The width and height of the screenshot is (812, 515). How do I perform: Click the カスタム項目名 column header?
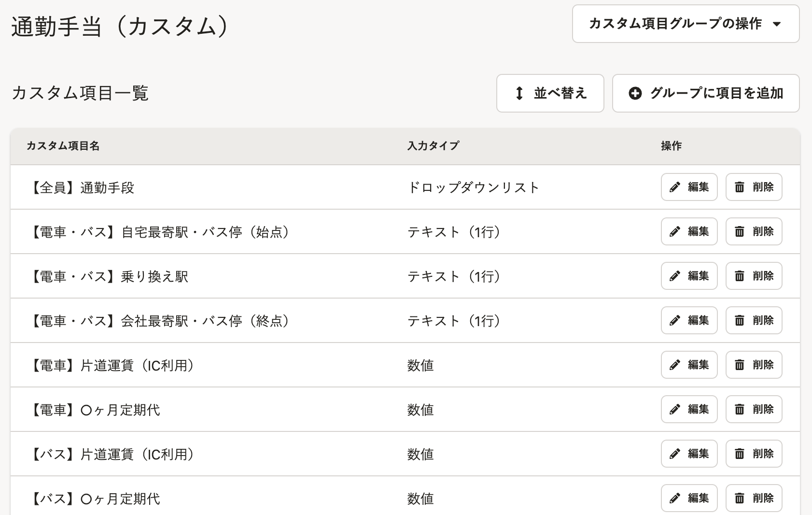click(x=63, y=146)
